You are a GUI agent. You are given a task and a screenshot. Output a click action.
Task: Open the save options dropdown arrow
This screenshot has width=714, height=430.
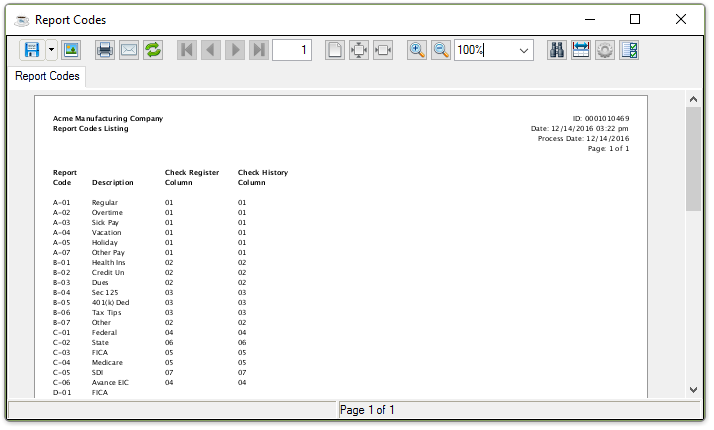pyautogui.click(x=51, y=50)
